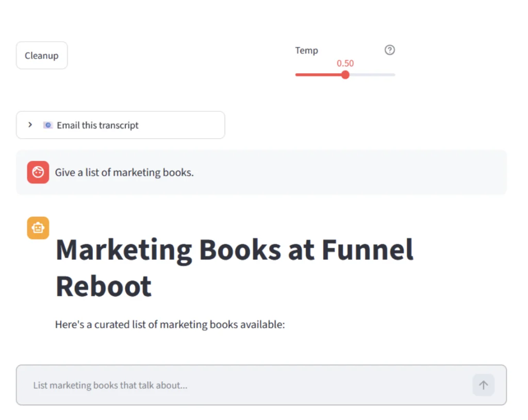528x420 pixels.
Task: Click the orange robot assistant avatar icon
Action: pyautogui.click(x=38, y=228)
